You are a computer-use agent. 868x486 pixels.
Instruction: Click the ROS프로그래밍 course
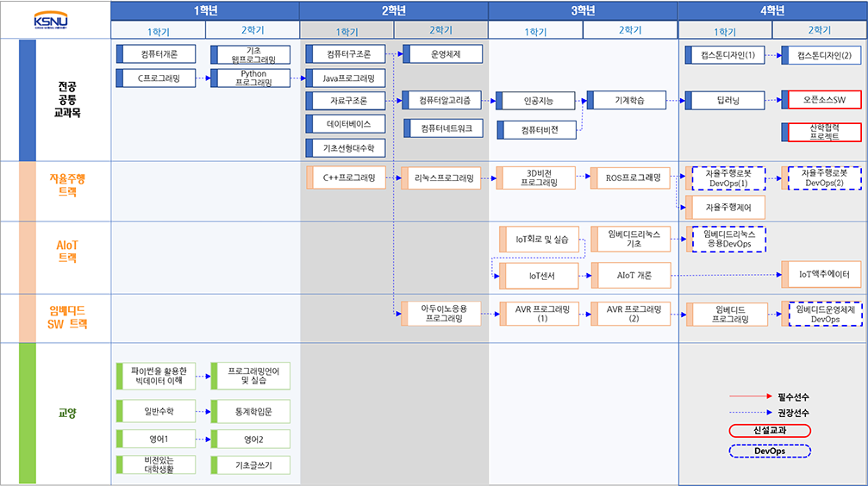[631, 178]
